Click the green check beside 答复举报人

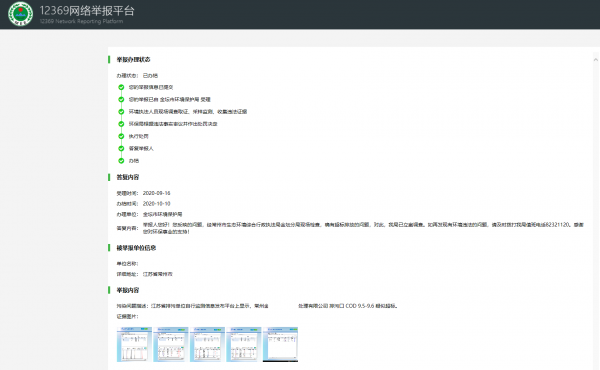[x=121, y=148]
